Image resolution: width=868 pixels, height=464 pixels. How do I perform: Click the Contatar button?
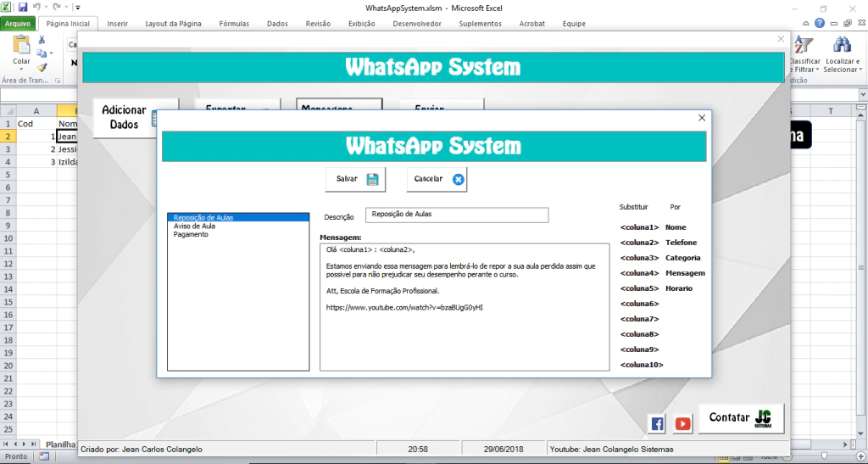[x=741, y=418]
